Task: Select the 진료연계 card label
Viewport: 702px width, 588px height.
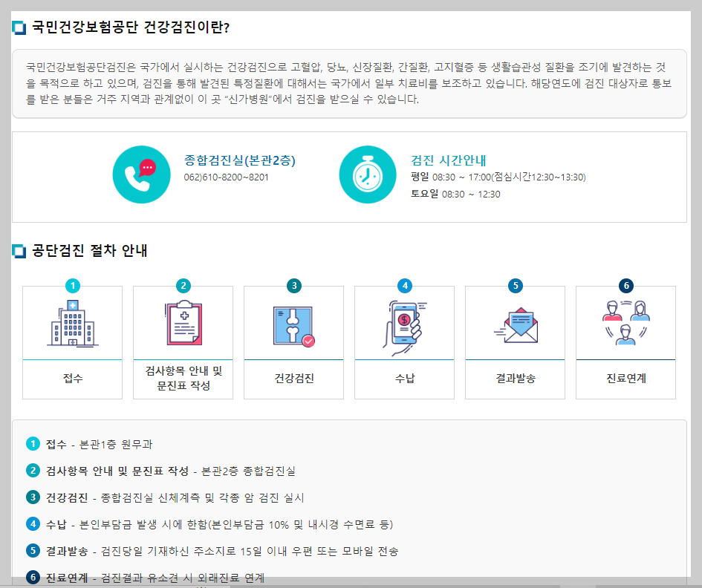Action: point(626,379)
